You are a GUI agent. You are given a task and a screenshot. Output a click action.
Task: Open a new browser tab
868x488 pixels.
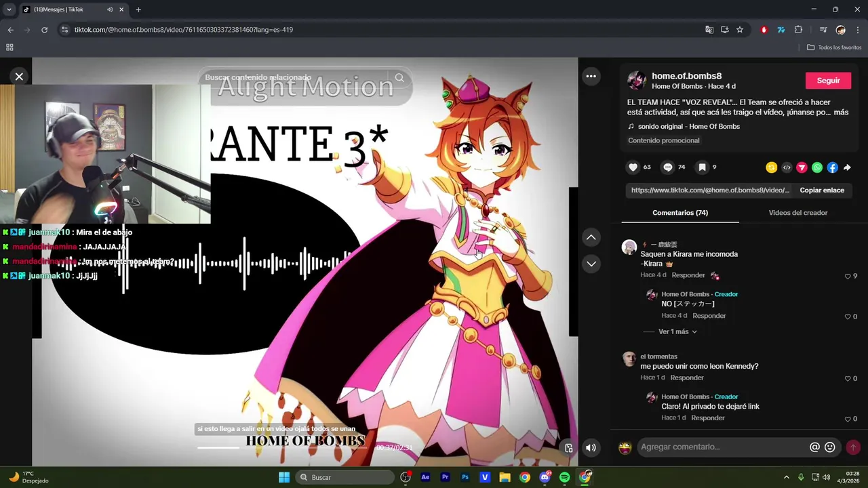pyautogui.click(x=138, y=9)
